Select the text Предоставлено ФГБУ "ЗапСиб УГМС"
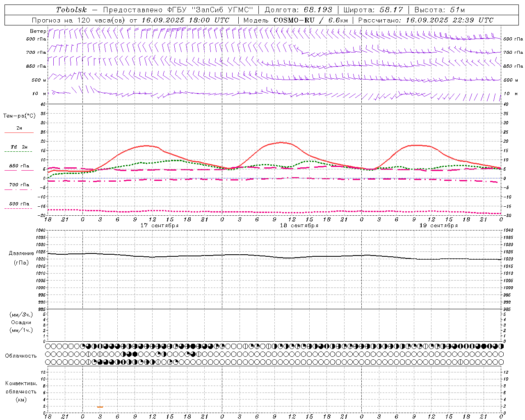 [x=178, y=10]
